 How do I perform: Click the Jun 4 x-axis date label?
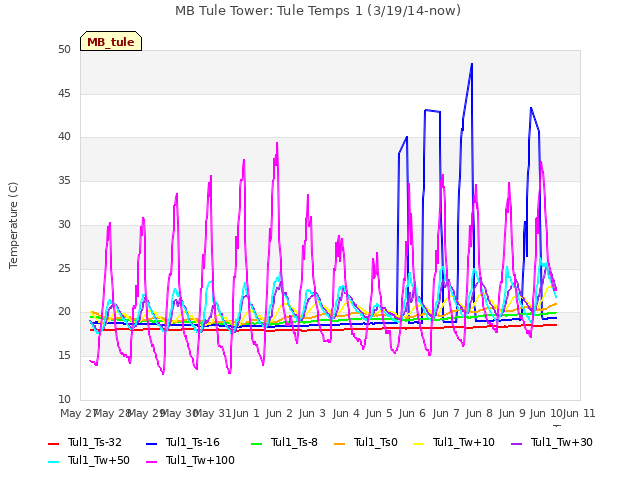click(346, 413)
